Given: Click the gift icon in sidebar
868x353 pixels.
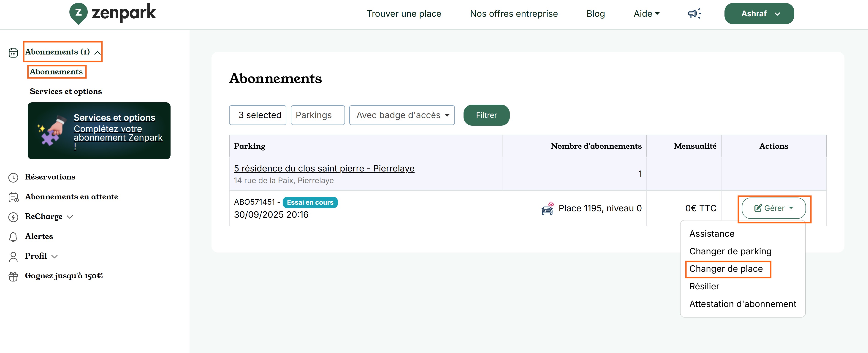Looking at the screenshot, I should tap(13, 276).
